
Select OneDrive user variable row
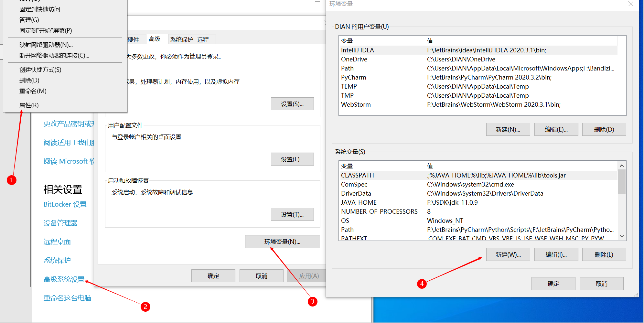(x=478, y=59)
